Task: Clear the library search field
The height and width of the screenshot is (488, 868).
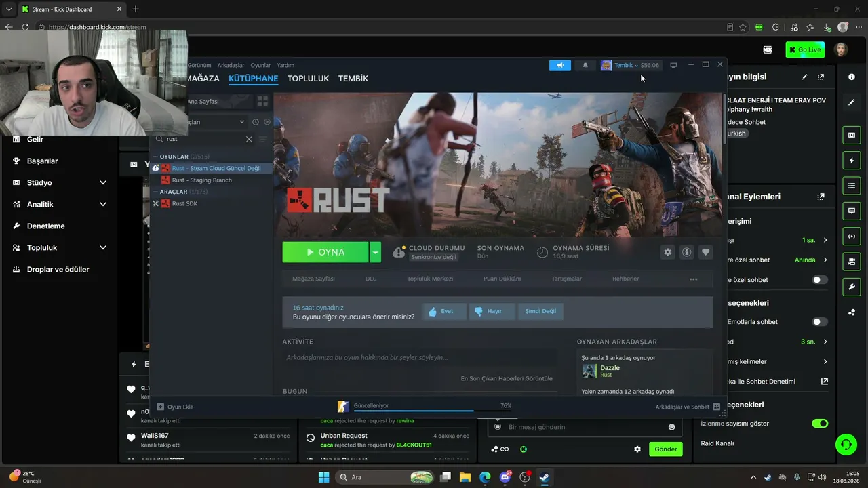Action: coord(249,139)
